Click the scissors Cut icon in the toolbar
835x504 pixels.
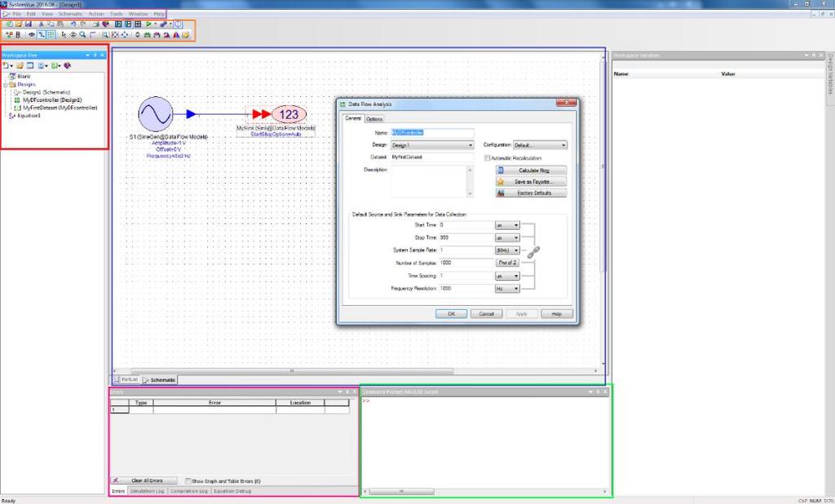(41, 24)
